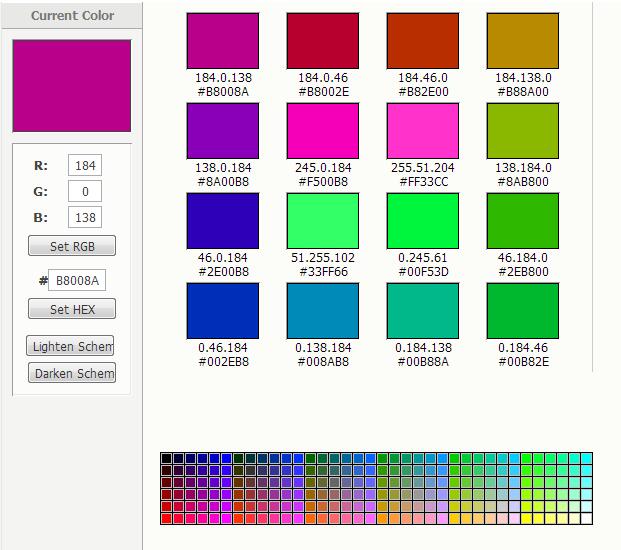
Task: Choose the hot pink #F500B8 swatch
Action: 322,131
